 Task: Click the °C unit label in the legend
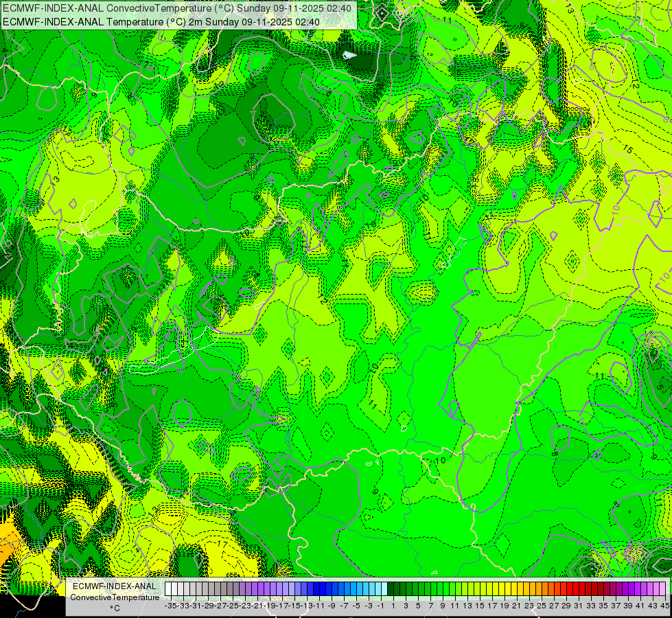point(115,608)
